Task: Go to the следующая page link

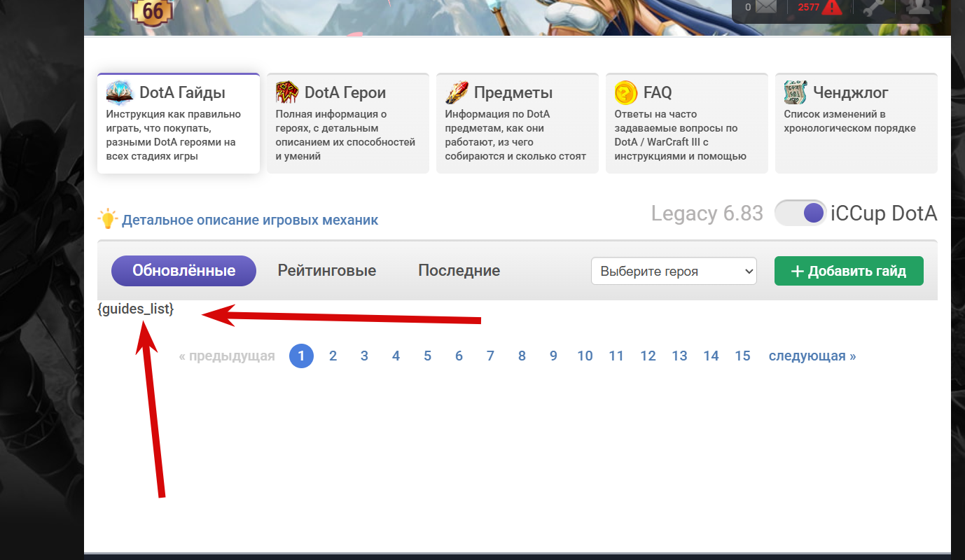Action: (x=812, y=356)
